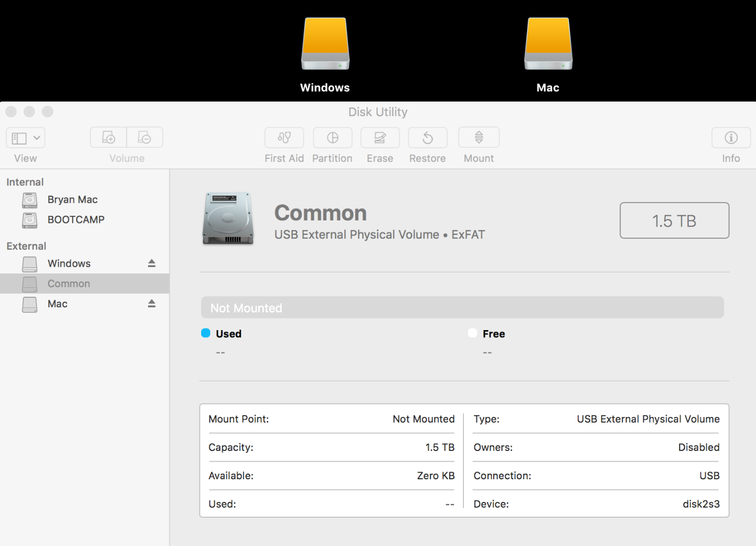Select the Restore toolbar icon
This screenshot has height=546, width=756.
pos(428,138)
